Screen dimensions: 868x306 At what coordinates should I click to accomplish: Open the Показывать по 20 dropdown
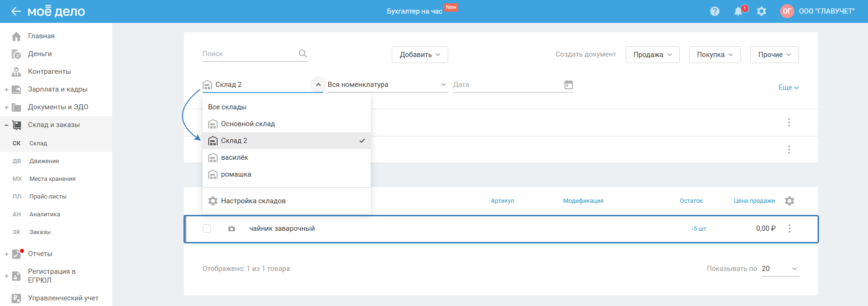780,269
